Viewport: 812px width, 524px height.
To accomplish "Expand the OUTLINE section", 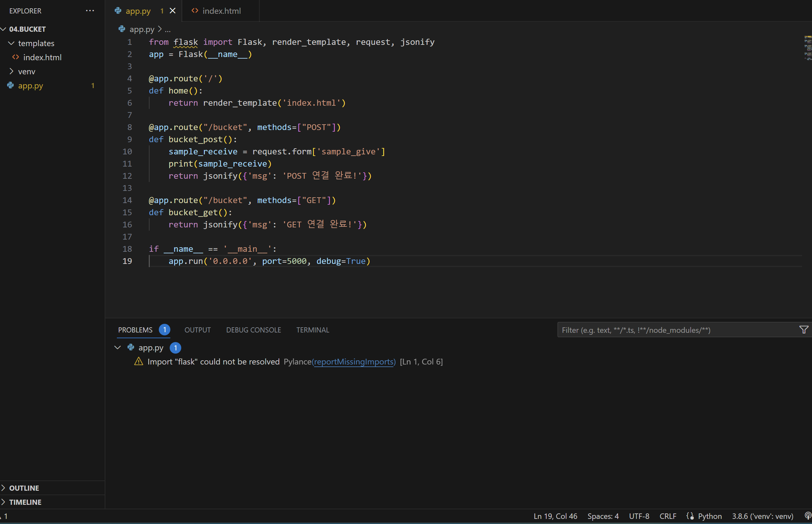I will pyautogui.click(x=4, y=487).
